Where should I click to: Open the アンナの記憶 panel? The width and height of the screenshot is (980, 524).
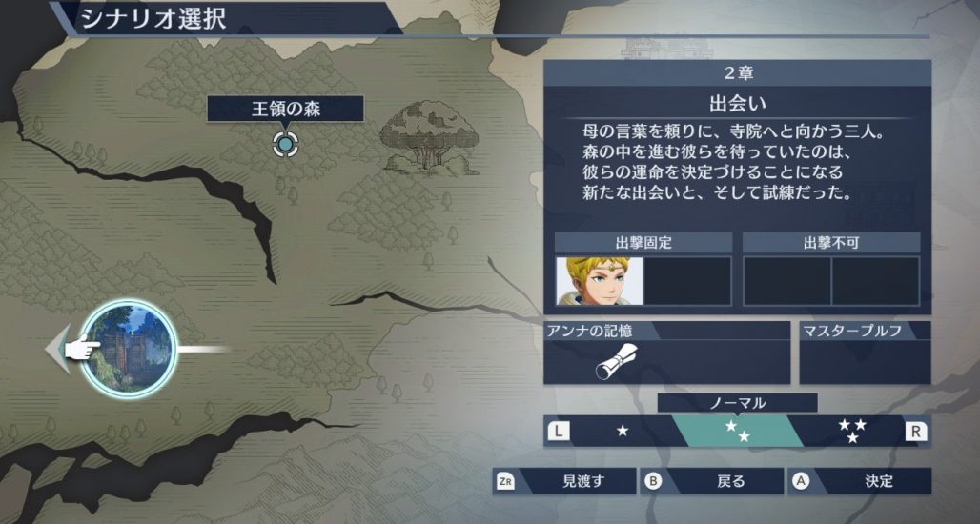coord(667,353)
